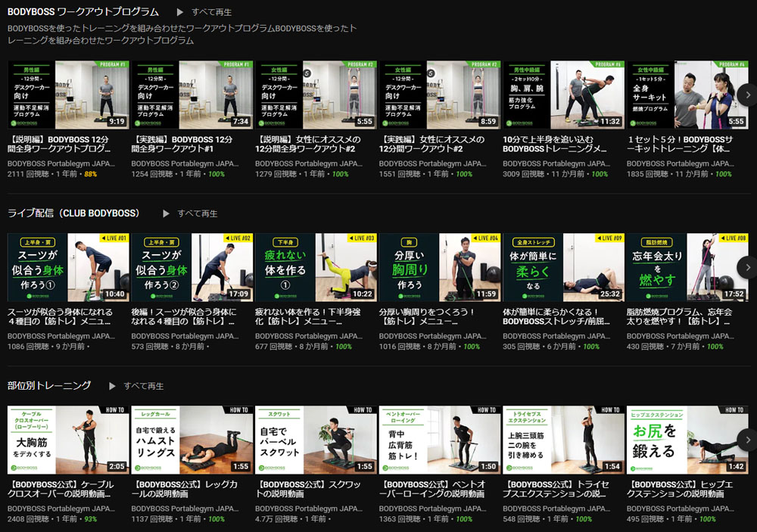Click title 【説明編】女性にオススメの12分間全身ワークアウト#2
Viewport: 757px width, 532px height.
pyautogui.click(x=308, y=144)
